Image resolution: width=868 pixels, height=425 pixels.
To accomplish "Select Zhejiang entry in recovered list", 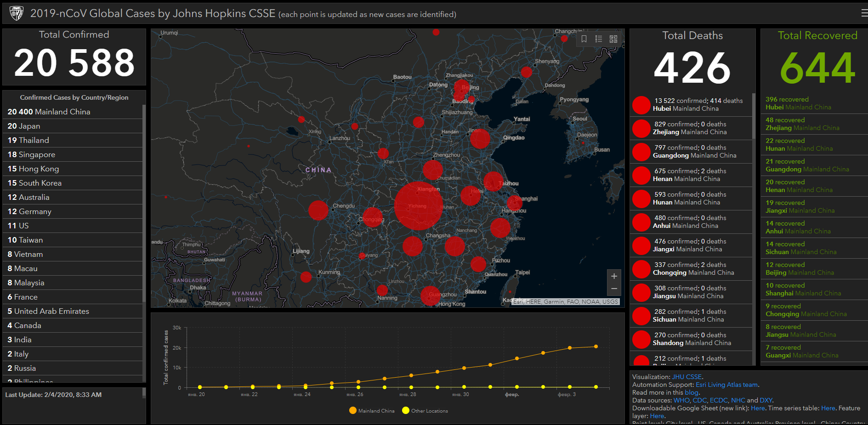I will point(802,124).
